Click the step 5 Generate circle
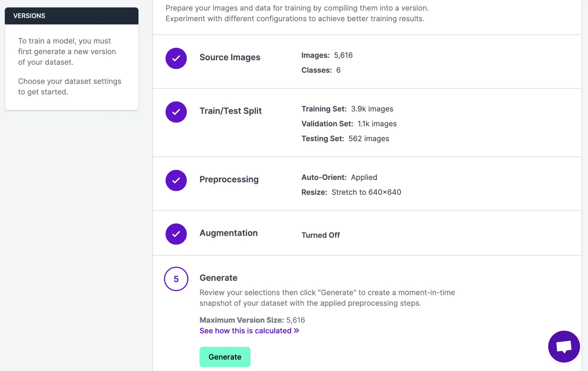588x371 pixels. (x=176, y=279)
